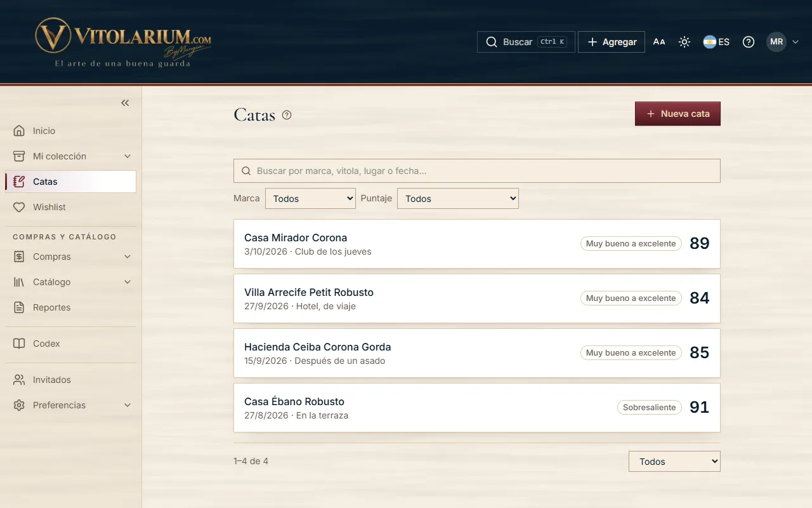Screen dimensions: 812x508
Task: Focus the Buscar por marca search field
Action: point(477,171)
